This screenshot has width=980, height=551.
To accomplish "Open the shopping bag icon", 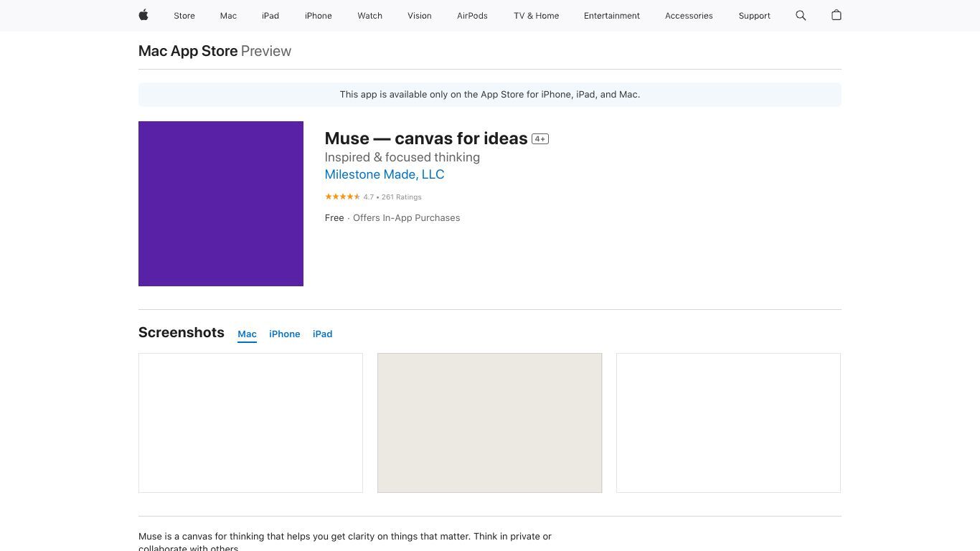I will point(836,15).
